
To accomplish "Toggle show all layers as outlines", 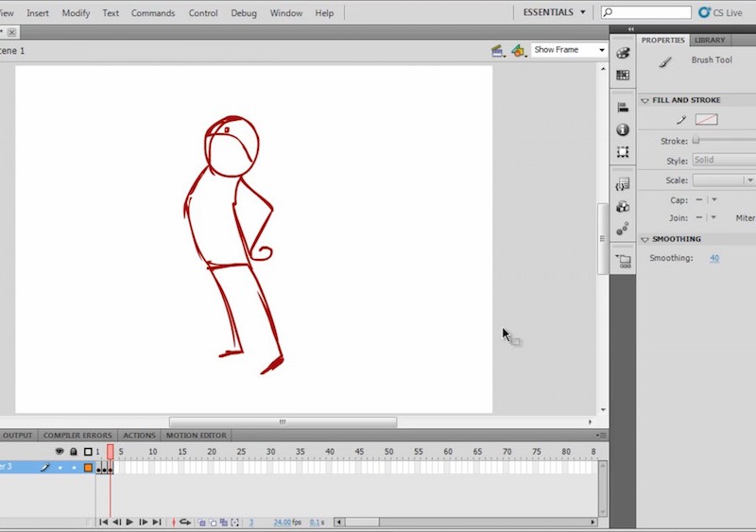I will click(88, 452).
